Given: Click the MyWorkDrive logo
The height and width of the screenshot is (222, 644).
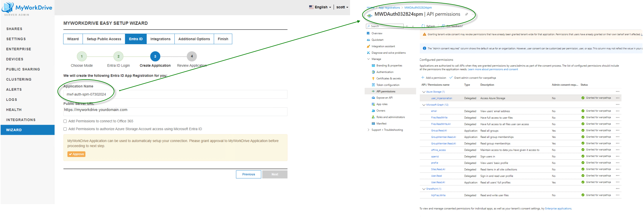Looking at the screenshot, I should point(27,8).
